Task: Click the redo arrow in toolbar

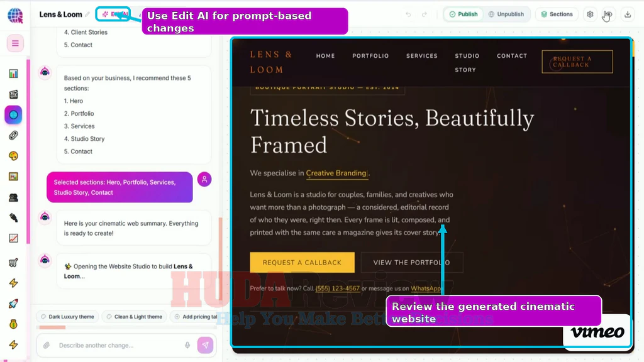Action: click(425, 14)
